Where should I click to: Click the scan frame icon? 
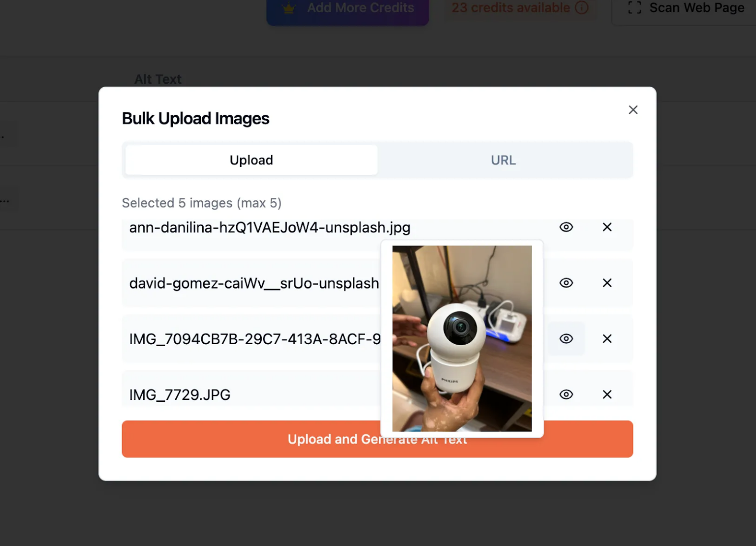(x=634, y=8)
